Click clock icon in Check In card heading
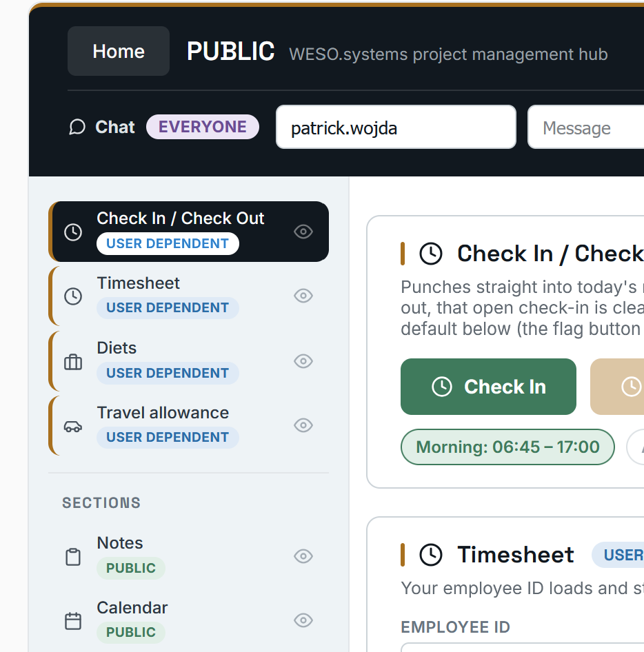The height and width of the screenshot is (652, 644). coord(430,254)
